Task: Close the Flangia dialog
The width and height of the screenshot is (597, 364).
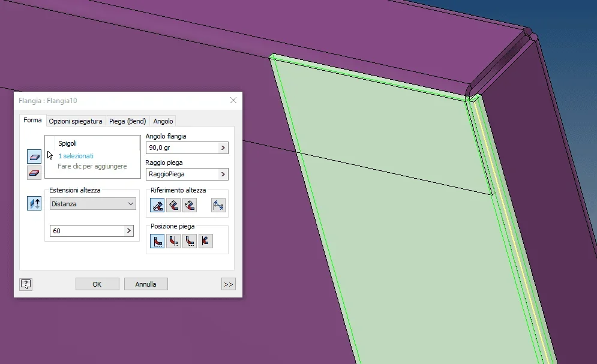Action: [x=233, y=100]
